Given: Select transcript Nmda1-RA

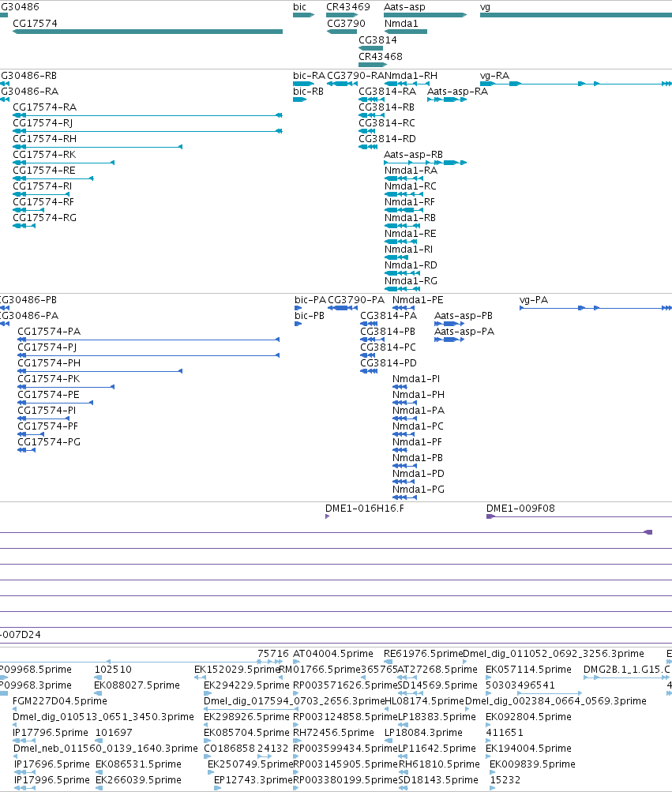Looking at the screenshot, I should click(x=411, y=171).
